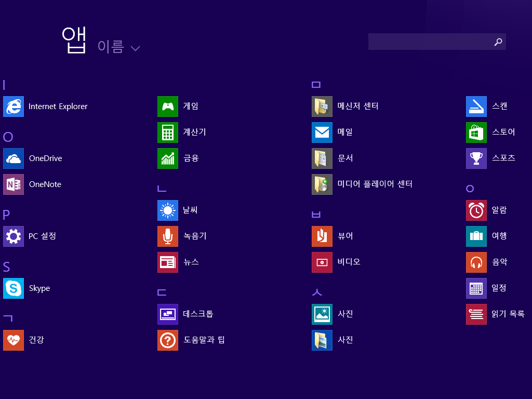
Task: Open the 미디어 플레이어 센터 icon
Action: [x=322, y=184]
